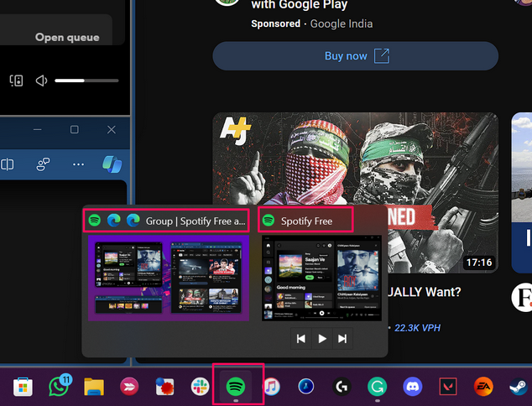
Task: Open Logitech G HUB from the taskbar
Action: [x=342, y=386]
